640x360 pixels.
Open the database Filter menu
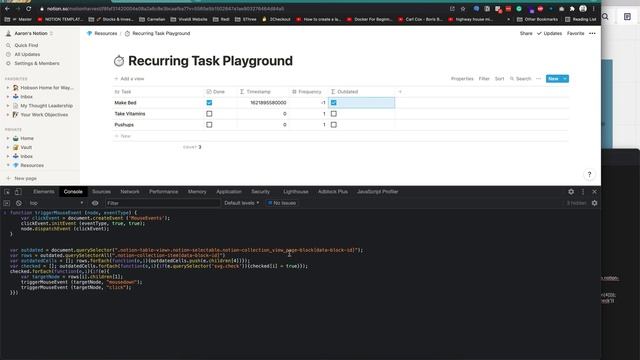pyautogui.click(x=484, y=79)
